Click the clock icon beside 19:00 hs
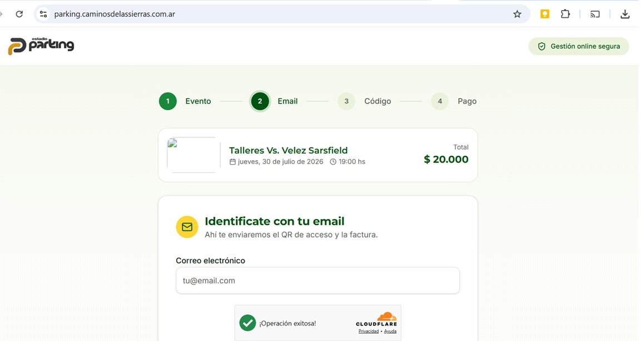The height and width of the screenshot is (341, 644). pos(333,162)
